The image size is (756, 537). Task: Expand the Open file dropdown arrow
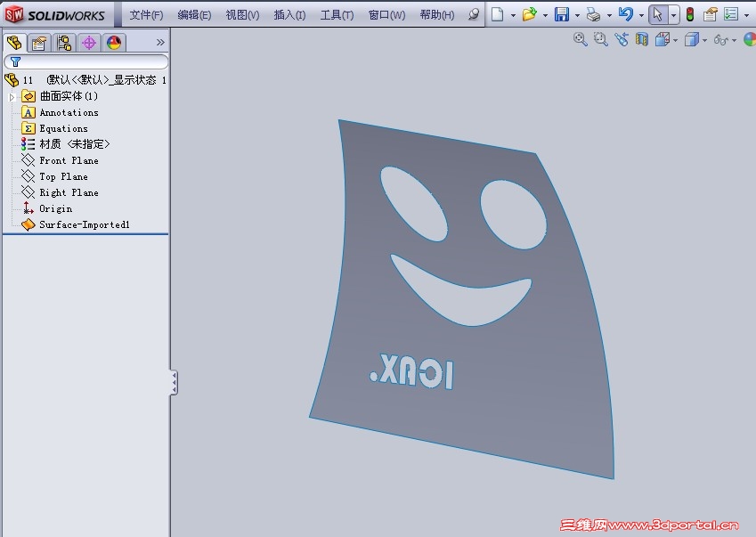[545, 15]
